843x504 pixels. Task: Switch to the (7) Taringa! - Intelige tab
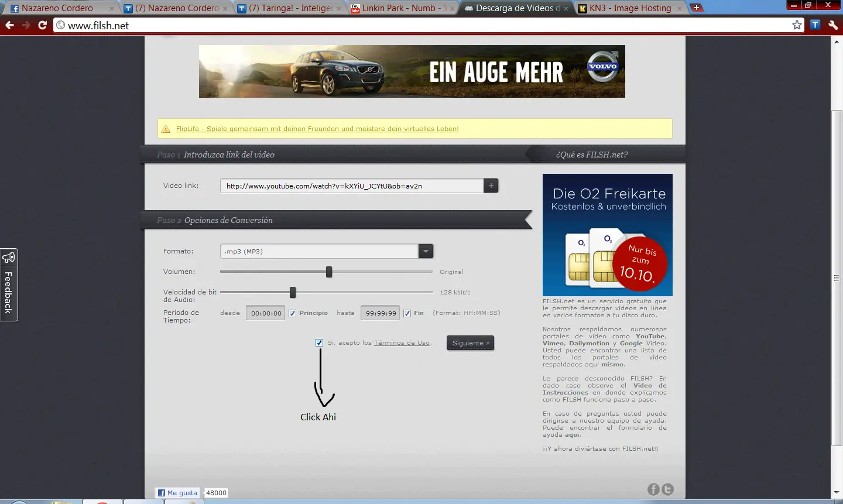(289, 8)
